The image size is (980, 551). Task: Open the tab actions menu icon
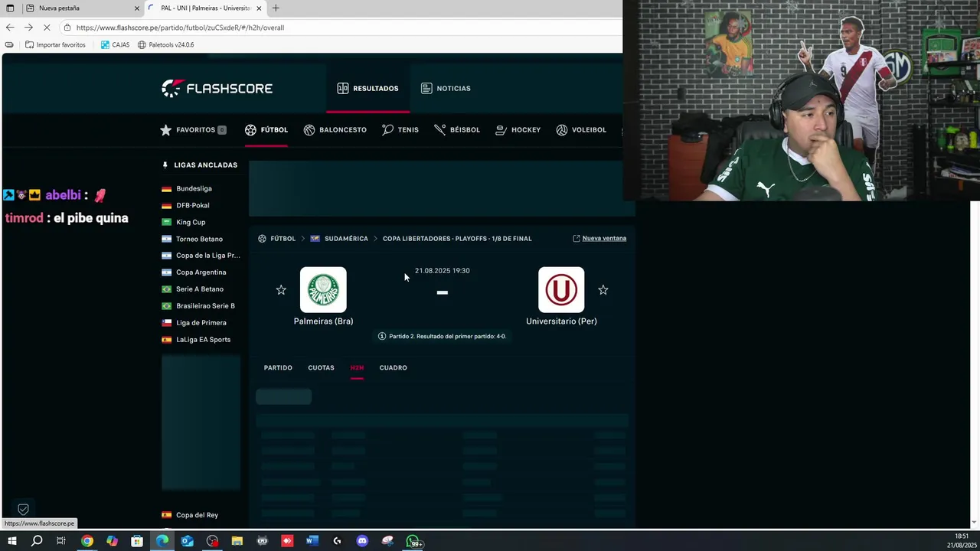tap(10, 8)
